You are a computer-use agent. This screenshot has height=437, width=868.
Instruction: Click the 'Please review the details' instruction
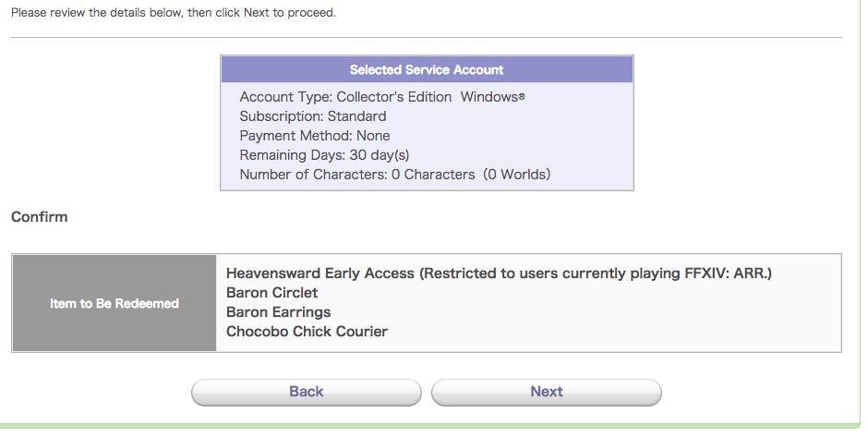pos(174,13)
